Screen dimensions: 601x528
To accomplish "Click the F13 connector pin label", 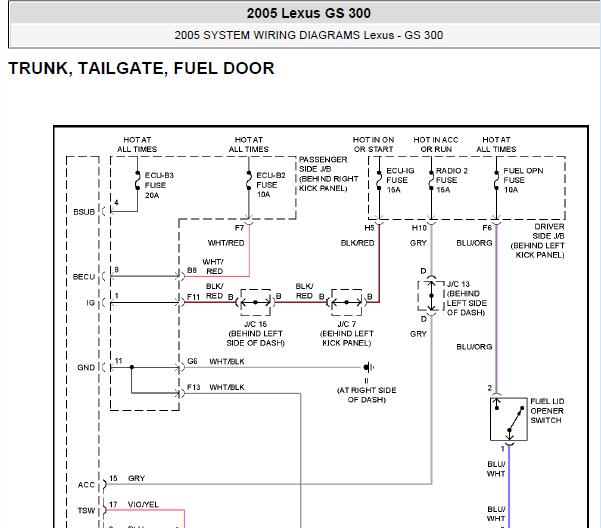I will [194, 387].
